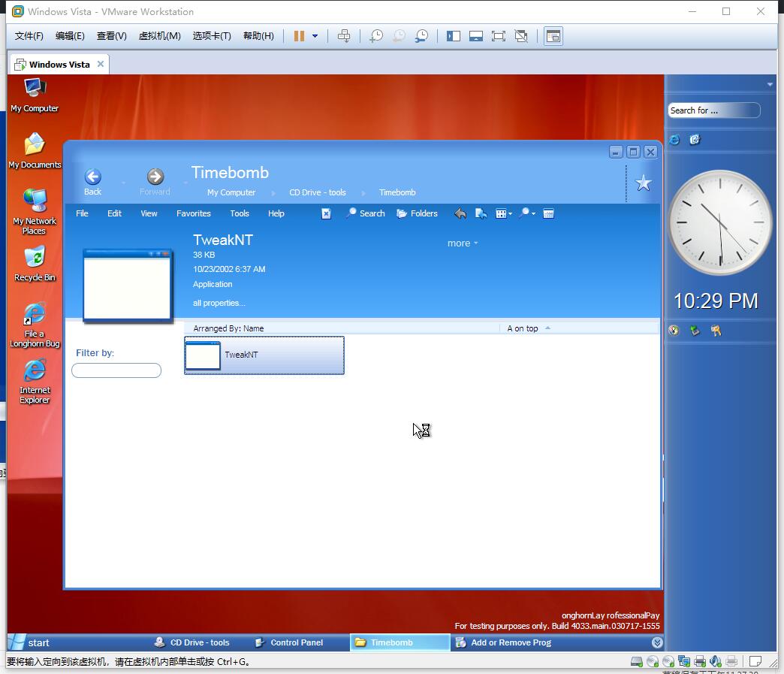
Task: Open the VMware 编辑(E) menu
Action: click(70, 36)
